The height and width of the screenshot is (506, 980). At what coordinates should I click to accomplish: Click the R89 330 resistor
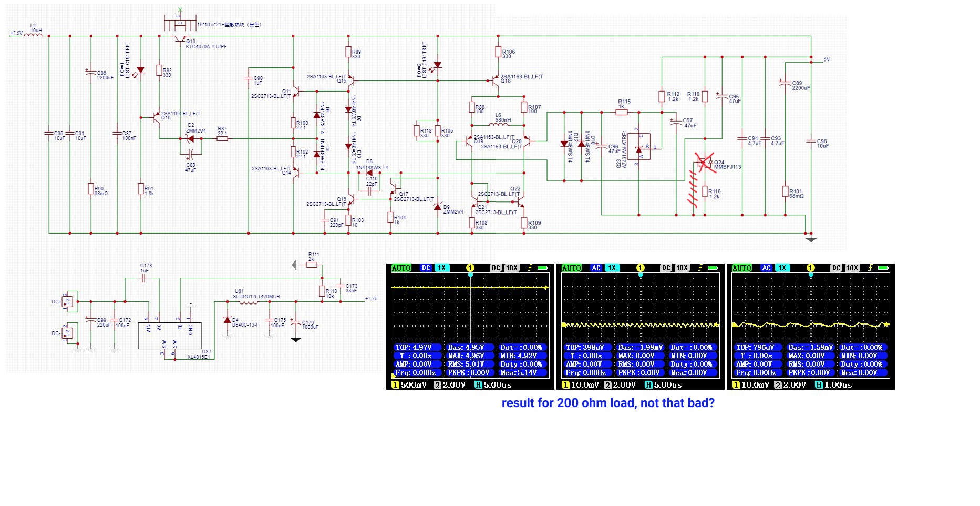click(348, 52)
